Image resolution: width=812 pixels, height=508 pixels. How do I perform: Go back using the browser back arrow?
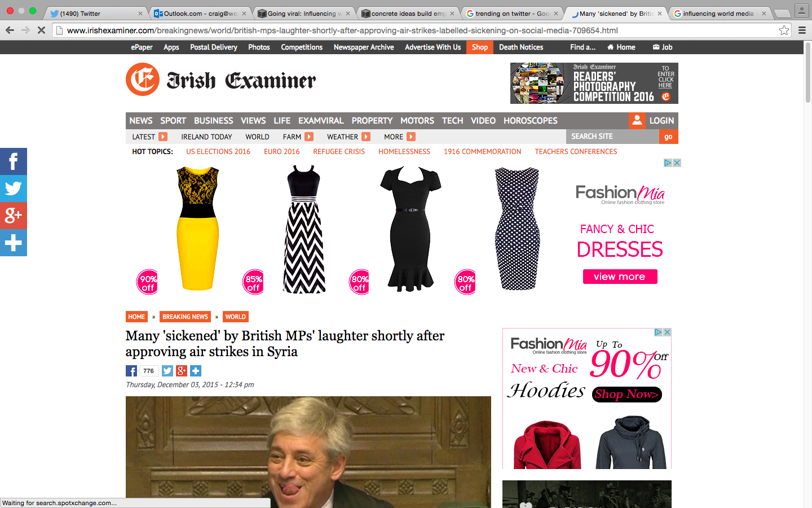click(x=10, y=30)
